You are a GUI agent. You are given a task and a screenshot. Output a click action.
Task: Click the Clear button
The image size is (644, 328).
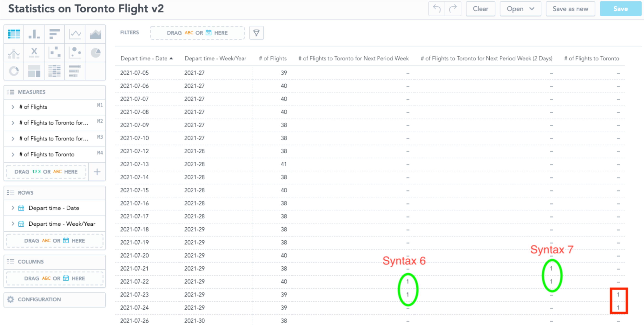tap(480, 9)
